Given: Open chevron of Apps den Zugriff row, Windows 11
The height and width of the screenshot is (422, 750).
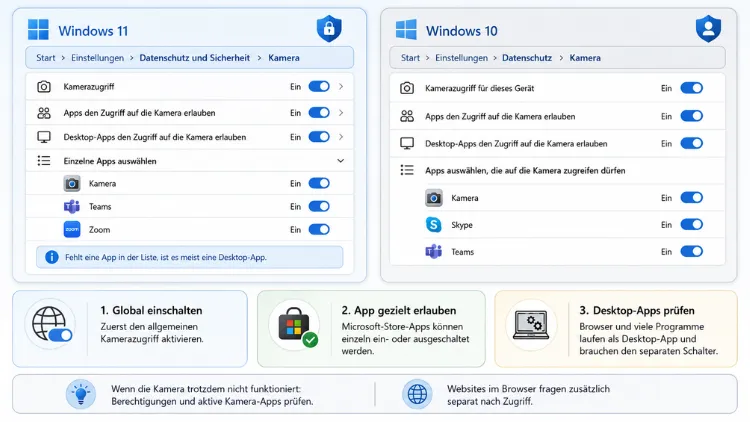Looking at the screenshot, I should (341, 113).
